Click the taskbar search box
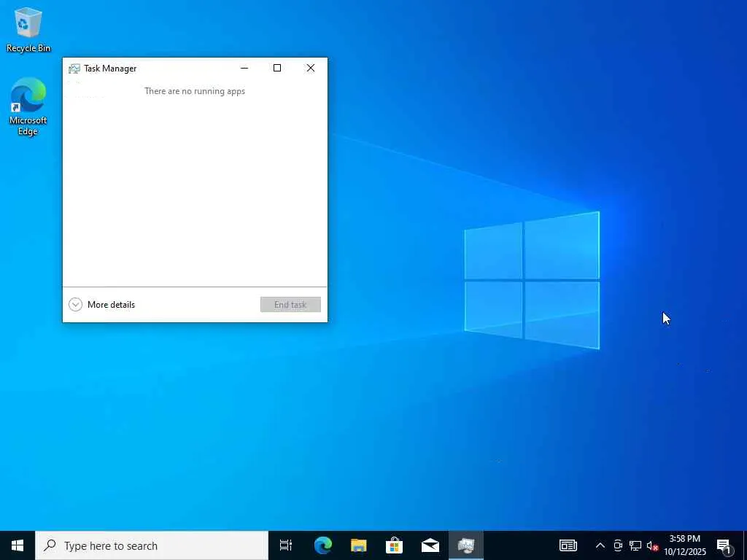Viewport: 747px width, 560px height. [152, 545]
